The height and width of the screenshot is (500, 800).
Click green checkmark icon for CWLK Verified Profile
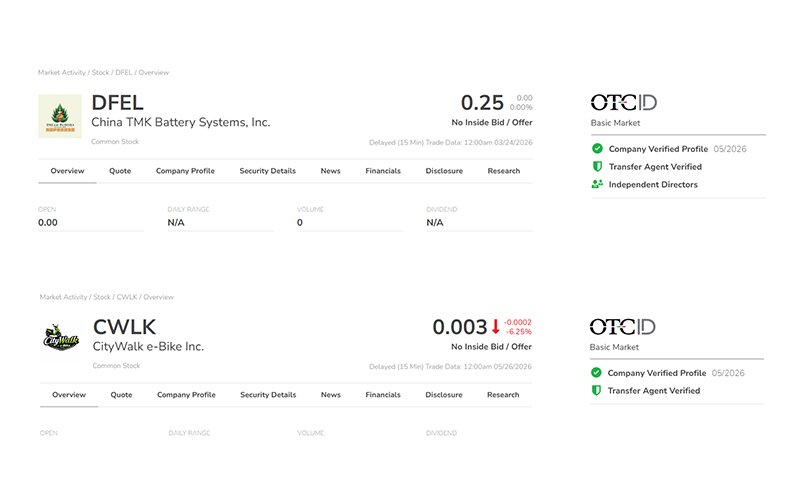(596, 372)
